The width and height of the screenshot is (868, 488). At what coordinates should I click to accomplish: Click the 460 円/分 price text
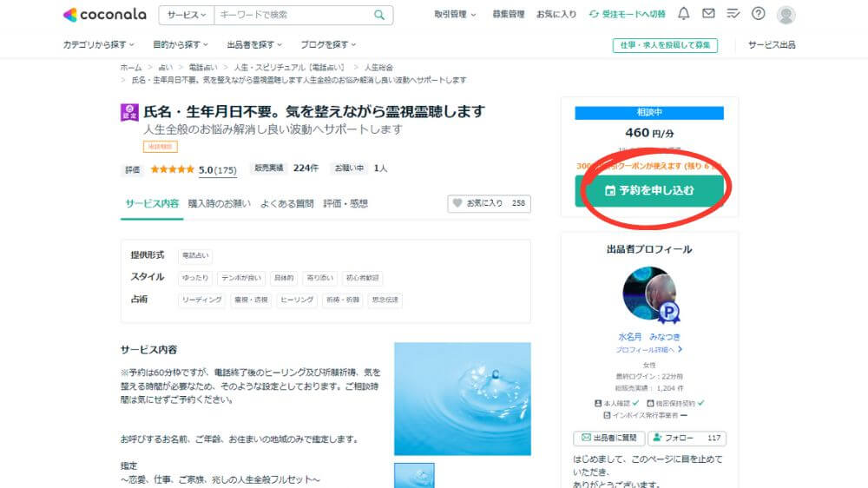tap(649, 133)
